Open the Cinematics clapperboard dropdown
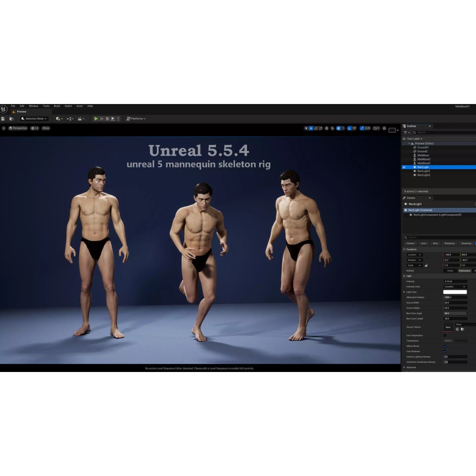This screenshot has width=476, height=476. coord(81,119)
